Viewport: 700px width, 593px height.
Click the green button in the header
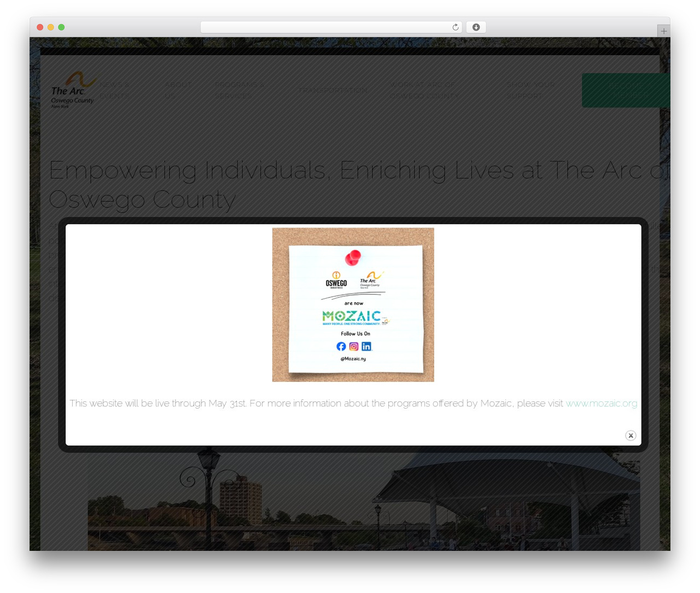coord(626,90)
